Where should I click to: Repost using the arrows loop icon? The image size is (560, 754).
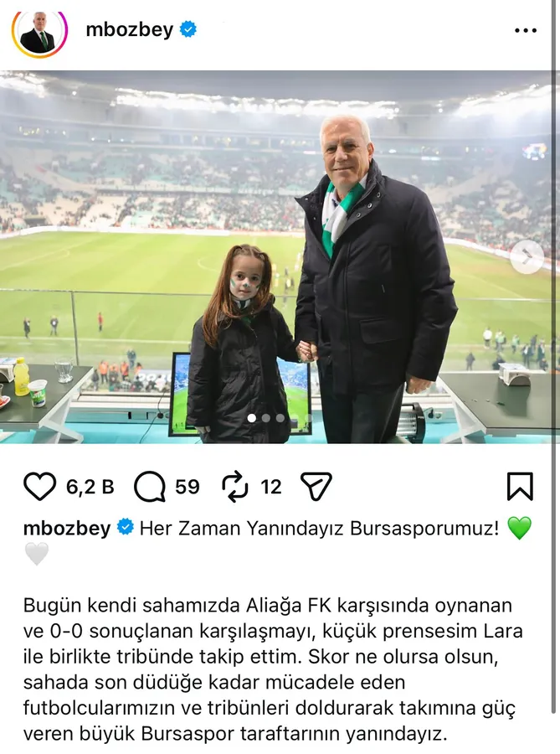tap(235, 487)
